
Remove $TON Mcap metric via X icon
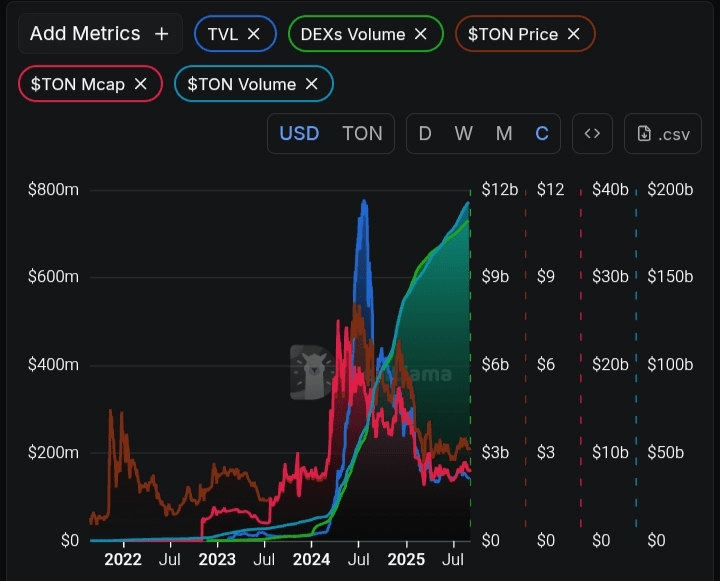(x=140, y=84)
